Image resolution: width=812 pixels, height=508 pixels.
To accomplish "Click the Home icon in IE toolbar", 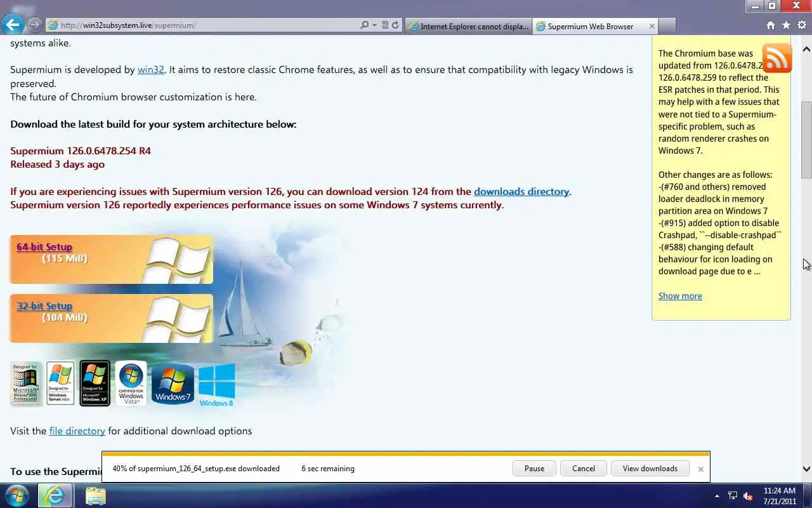I will 771,25.
